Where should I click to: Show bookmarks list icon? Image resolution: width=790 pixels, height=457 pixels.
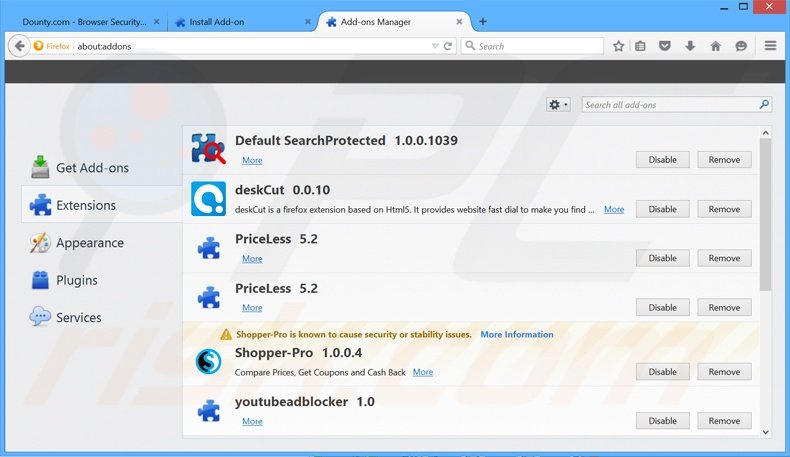pyautogui.click(x=640, y=46)
